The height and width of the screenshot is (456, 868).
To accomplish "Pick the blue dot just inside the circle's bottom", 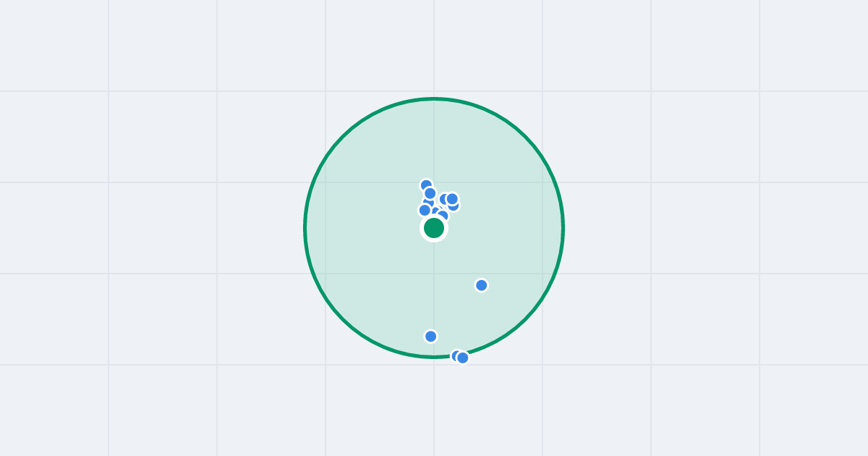I will pos(431,337).
